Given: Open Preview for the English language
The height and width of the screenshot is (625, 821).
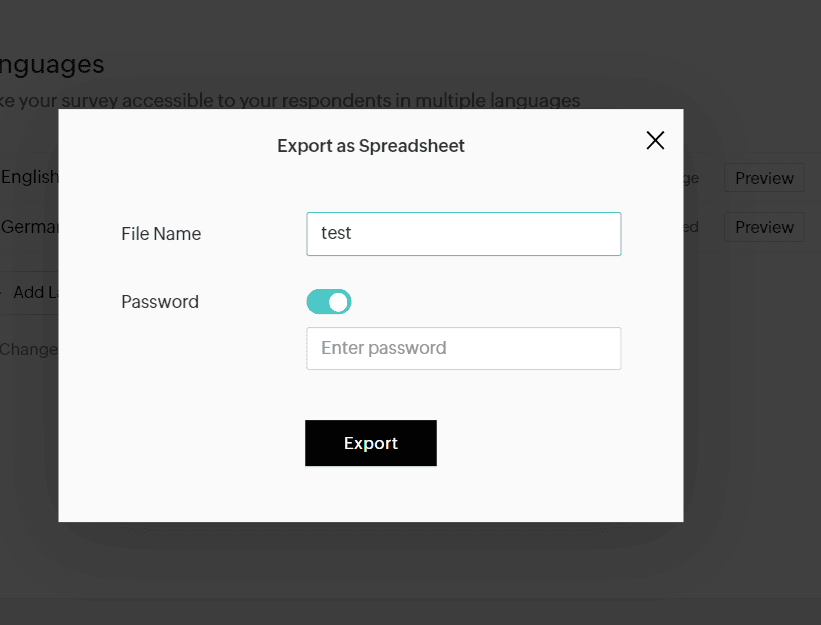Looking at the screenshot, I should click(764, 178).
